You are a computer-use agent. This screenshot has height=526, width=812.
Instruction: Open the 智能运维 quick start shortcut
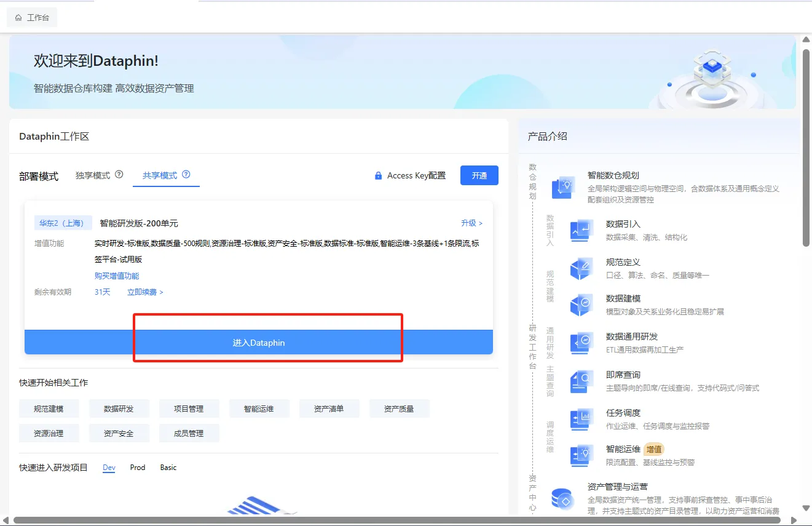click(x=259, y=408)
